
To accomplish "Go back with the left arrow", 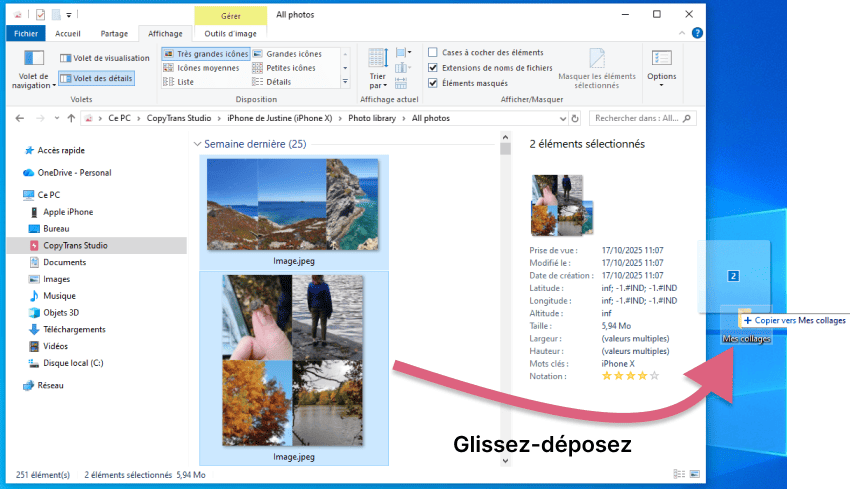I will [20, 118].
